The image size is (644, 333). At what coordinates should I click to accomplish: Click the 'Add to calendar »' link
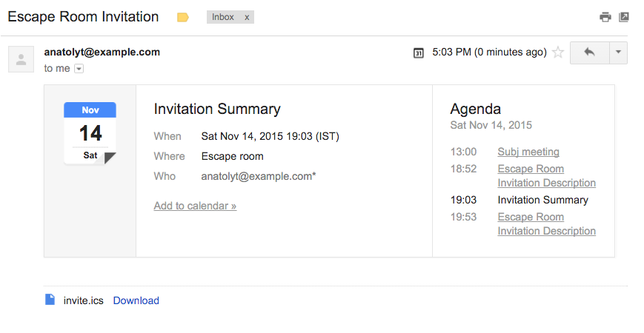pyautogui.click(x=195, y=206)
